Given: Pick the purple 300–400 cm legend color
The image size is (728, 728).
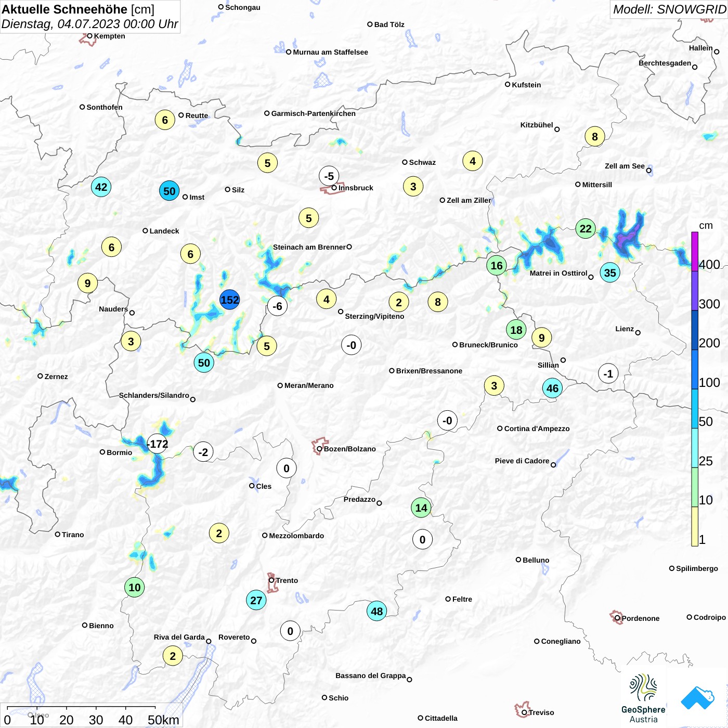Looking at the screenshot, I should pyautogui.click(x=695, y=291).
